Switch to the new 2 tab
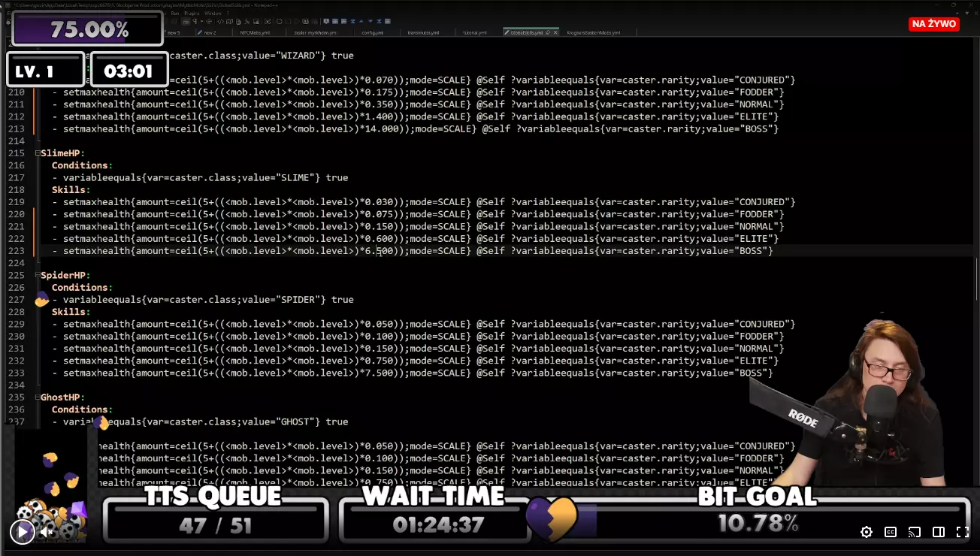Screen dimensions: 980x556 [210, 33]
